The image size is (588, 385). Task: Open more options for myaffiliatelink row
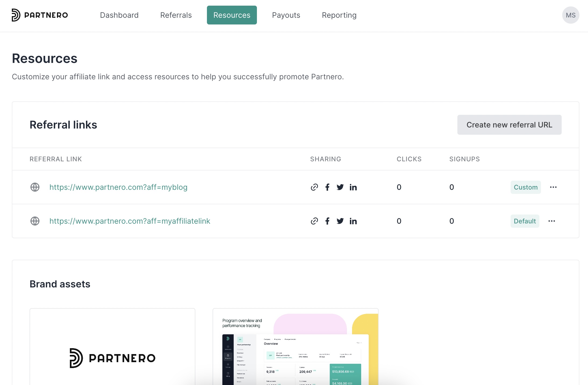[x=552, y=221]
